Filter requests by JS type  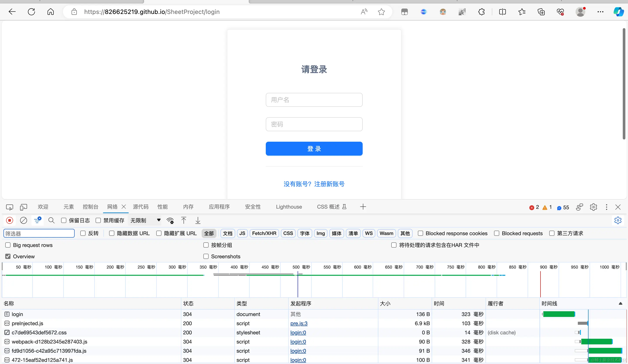[x=242, y=233]
